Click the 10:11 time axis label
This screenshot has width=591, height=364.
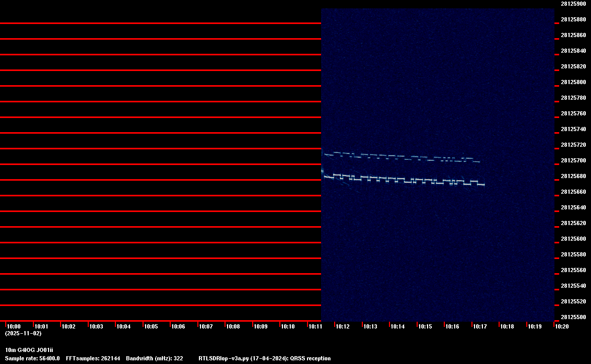coord(315,326)
